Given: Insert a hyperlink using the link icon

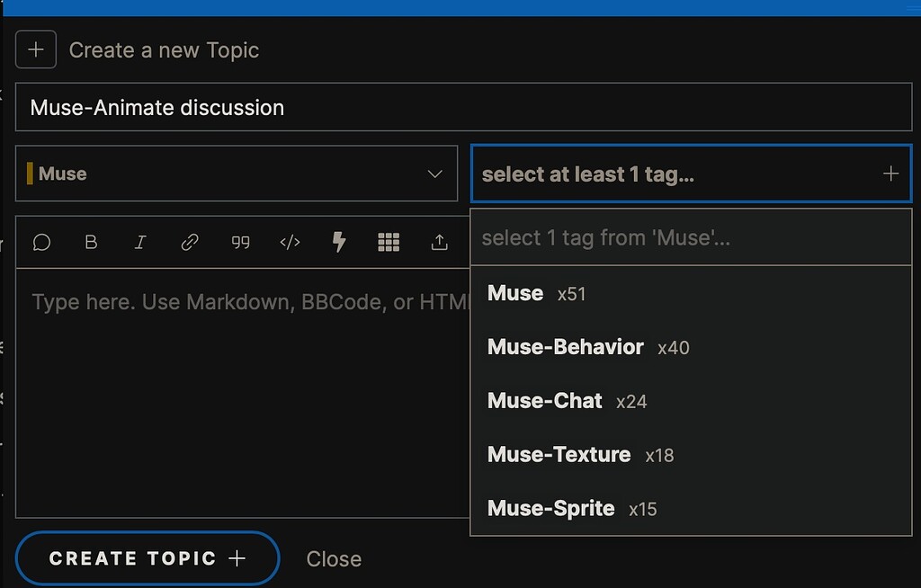Looking at the screenshot, I should pyautogui.click(x=190, y=242).
